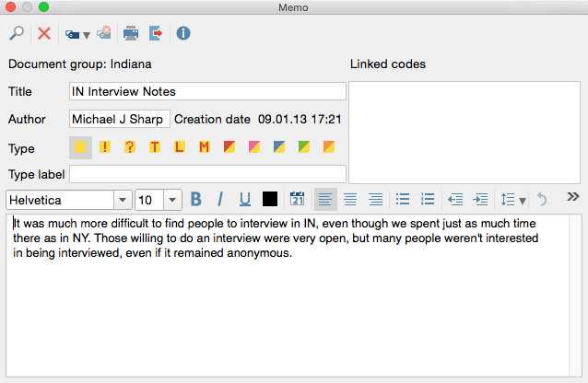Toggle underline formatting
Viewport: 588px width, 383px height.
coord(245,199)
